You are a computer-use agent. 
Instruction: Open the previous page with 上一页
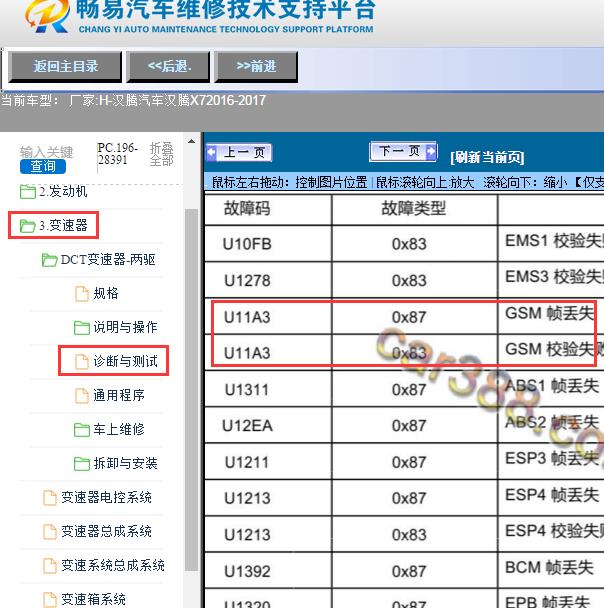(x=239, y=152)
